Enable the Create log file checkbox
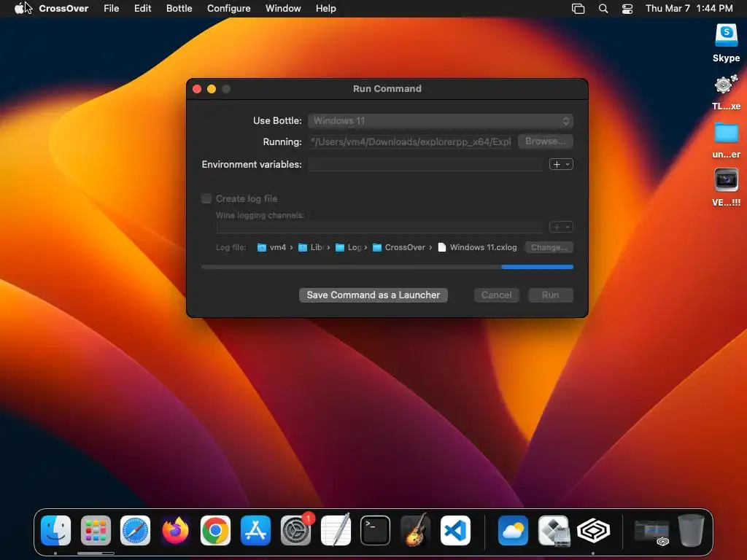The height and width of the screenshot is (560, 747). (206, 198)
